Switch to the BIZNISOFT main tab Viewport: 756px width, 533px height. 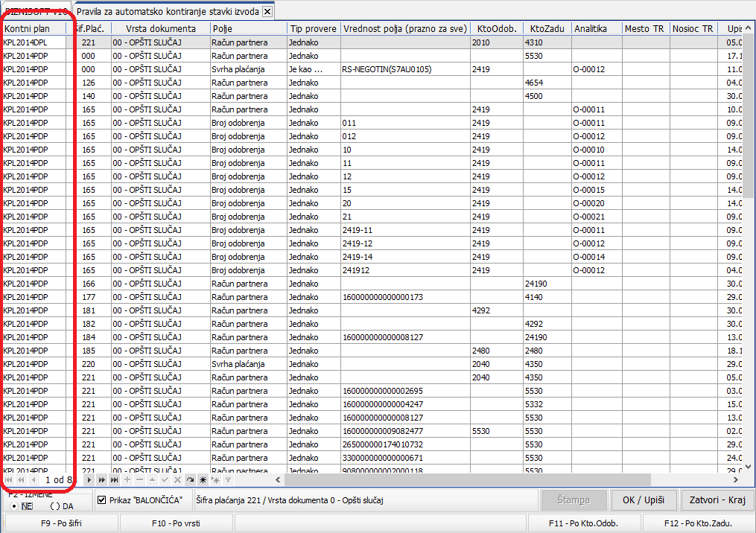pyautogui.click(x=36, y=10)
